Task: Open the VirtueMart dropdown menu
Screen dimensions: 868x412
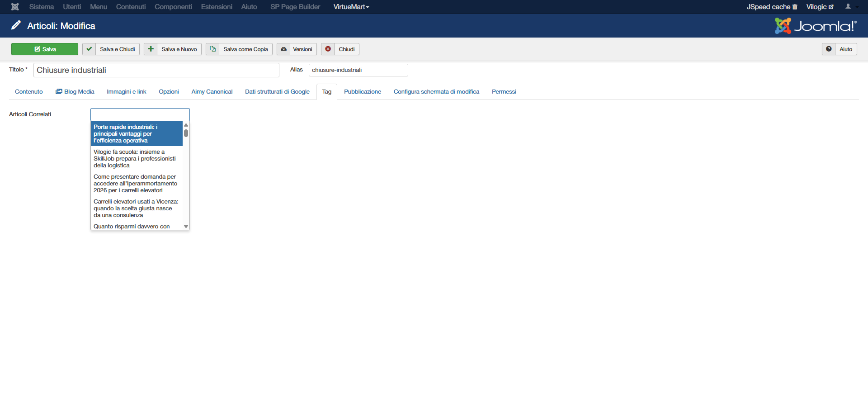Action: 351,7
